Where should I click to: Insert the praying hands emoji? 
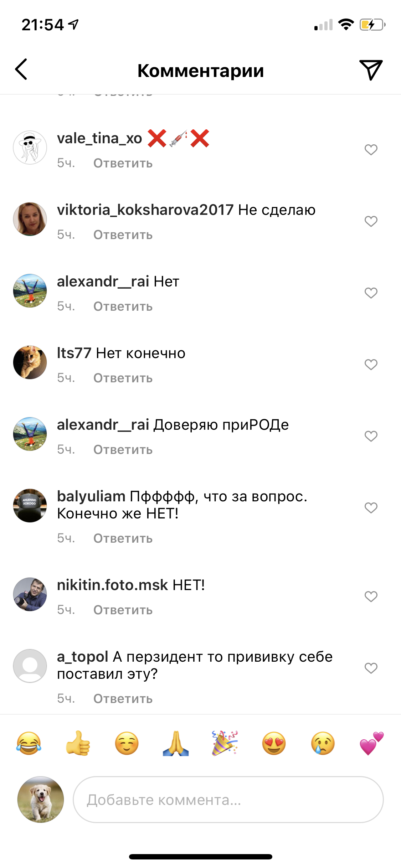click(x=176, y=743)
